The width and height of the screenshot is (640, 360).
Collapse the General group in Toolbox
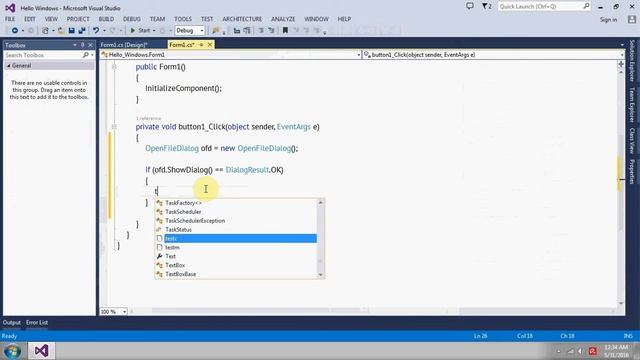coord(9,66)
